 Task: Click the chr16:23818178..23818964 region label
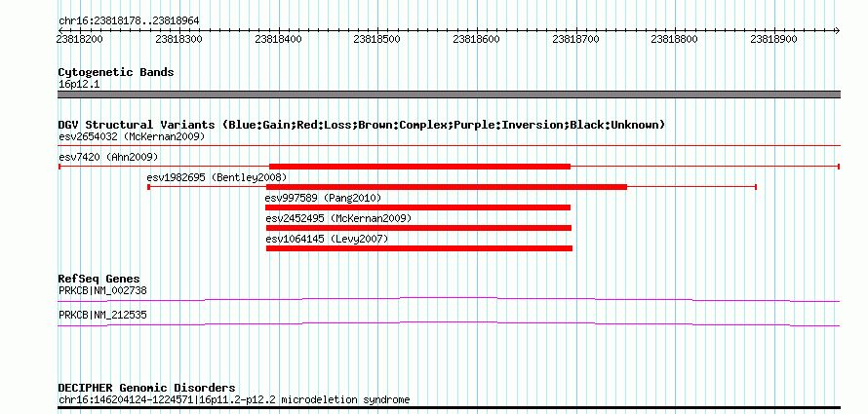pos(129,21)
